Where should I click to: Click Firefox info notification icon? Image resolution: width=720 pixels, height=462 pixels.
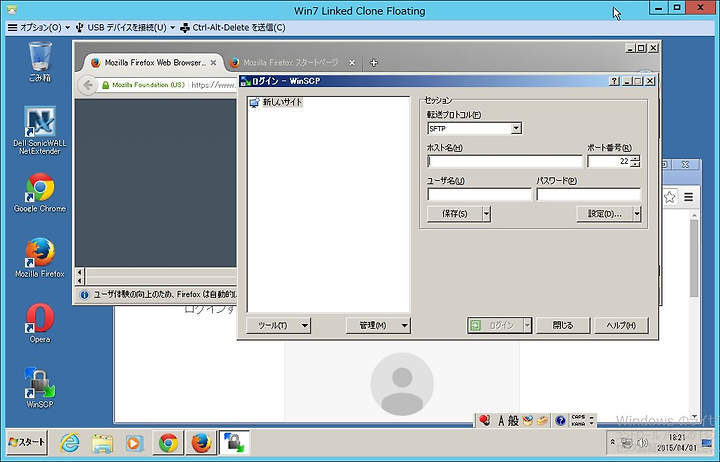pos(84,294)
